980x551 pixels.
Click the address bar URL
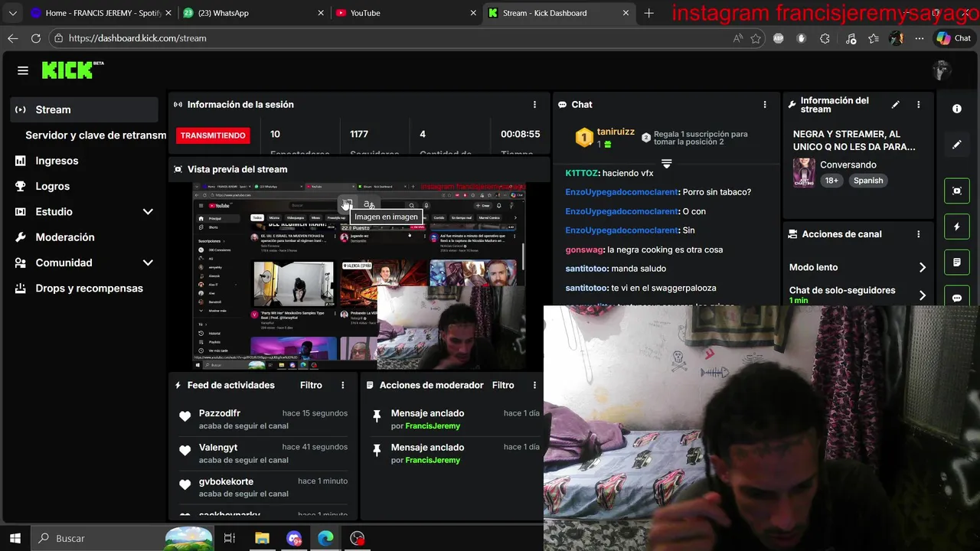point(137,38)
